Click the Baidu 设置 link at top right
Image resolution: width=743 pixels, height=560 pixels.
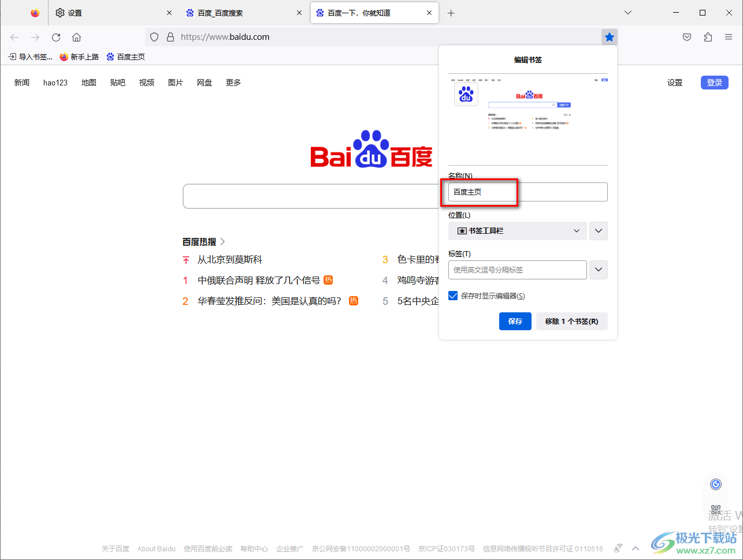675,83
